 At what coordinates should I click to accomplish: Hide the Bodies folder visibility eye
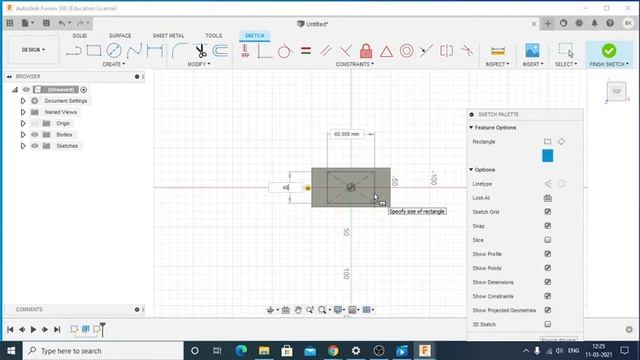[35, 134]
